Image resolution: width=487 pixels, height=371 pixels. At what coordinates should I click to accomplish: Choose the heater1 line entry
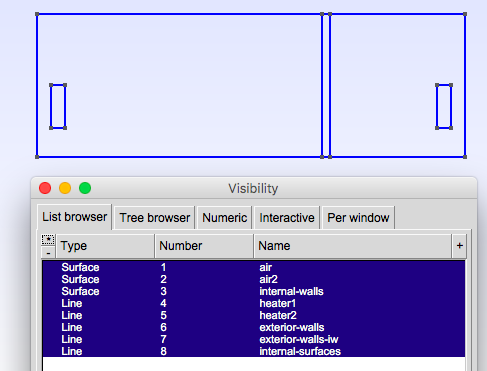(254, 303)
